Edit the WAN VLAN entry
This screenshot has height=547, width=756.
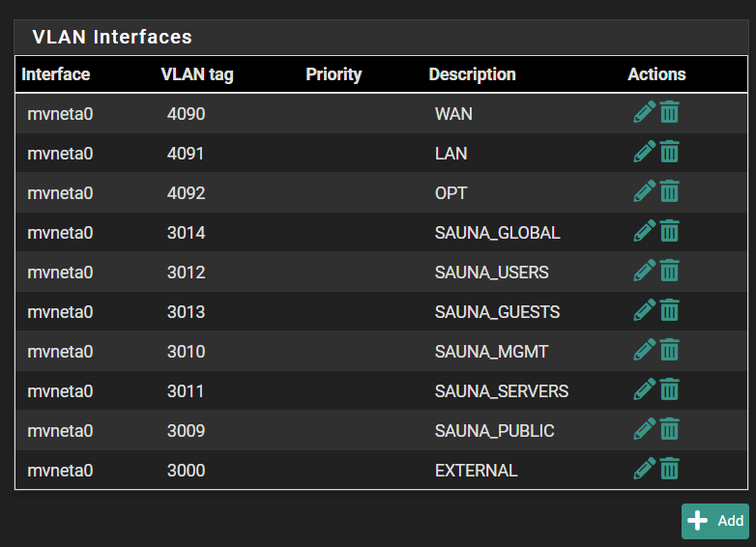[x=644, y=112]
